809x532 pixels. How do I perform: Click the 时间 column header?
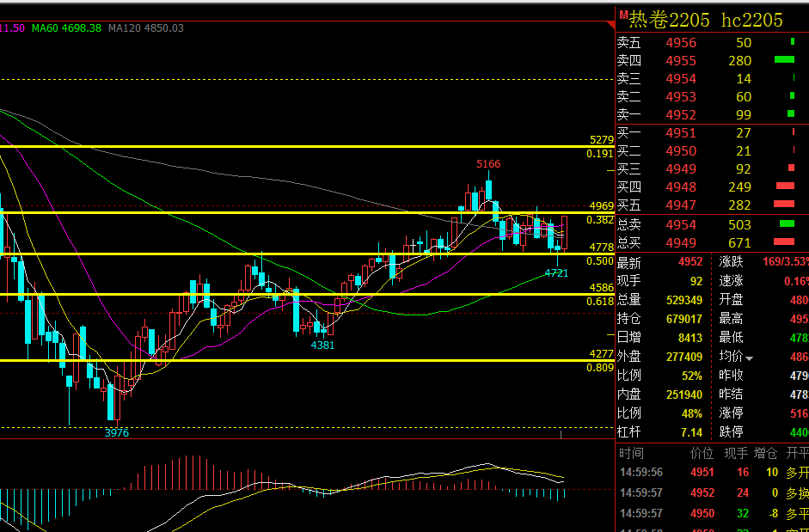pyautogui.click(x=632, y=454)
